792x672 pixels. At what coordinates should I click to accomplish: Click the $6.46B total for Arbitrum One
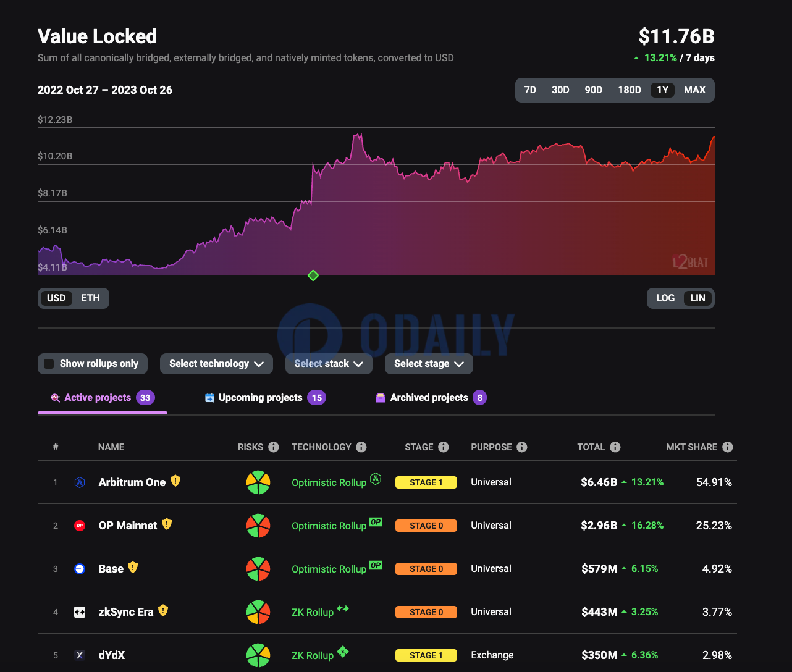599,482
